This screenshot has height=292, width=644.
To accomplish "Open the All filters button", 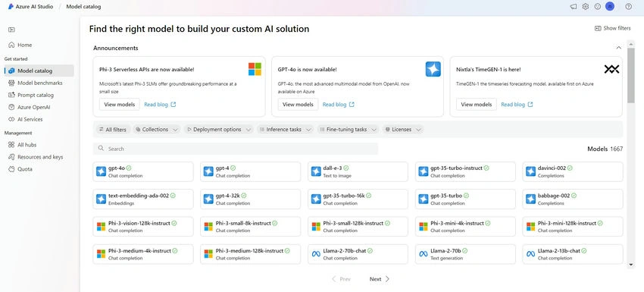I will 113,129.
